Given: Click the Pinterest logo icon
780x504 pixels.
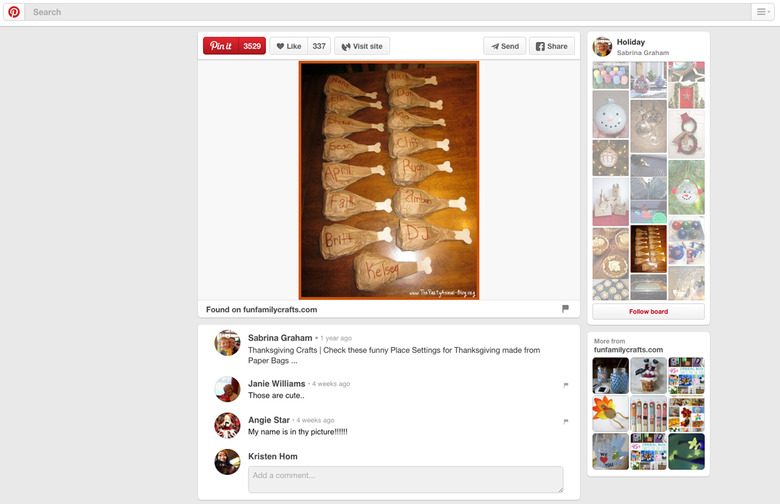Looking at the screenshot, I should click(14, 12).
